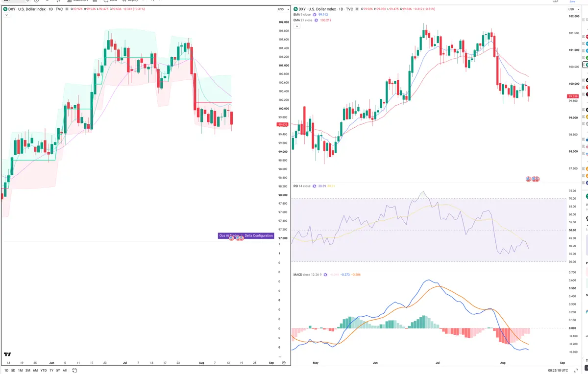Viewport: 588px width, 374px height.
Task: Click data mode icon beside left chart title
Action: tap(67, 9)
